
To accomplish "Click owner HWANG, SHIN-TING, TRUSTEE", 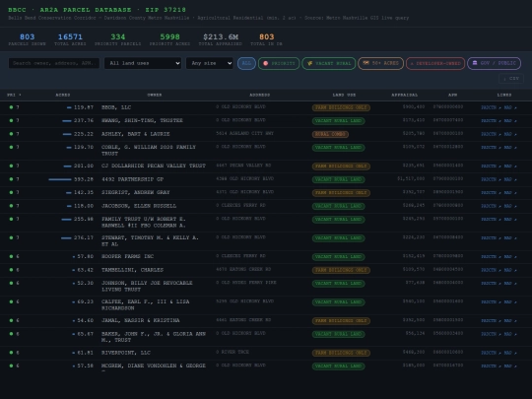I will [142, 121].
